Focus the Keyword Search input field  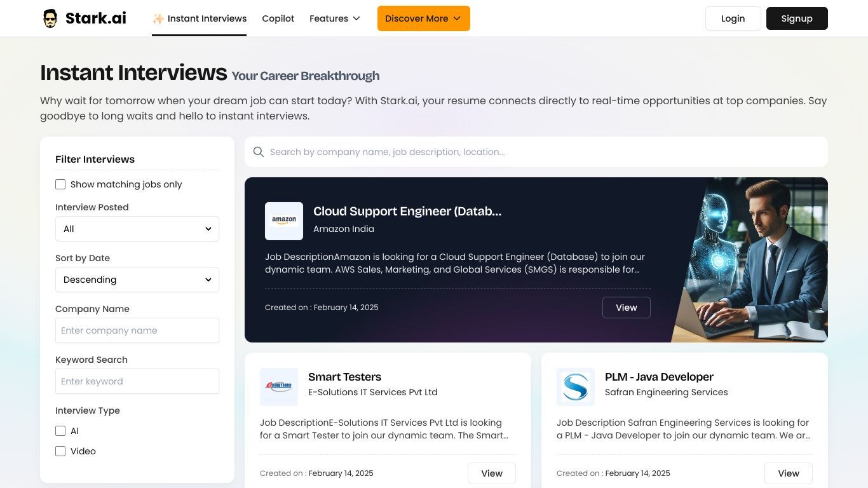pyautogui.click(x=137, y=381)
